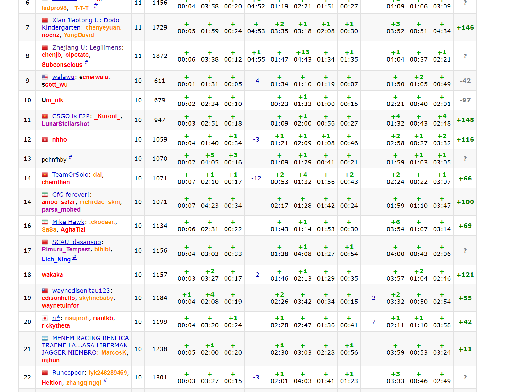The width and height of the screenshot is (532, 392).
Task: Click the flag icon beside walawu team
Action: 45,77
